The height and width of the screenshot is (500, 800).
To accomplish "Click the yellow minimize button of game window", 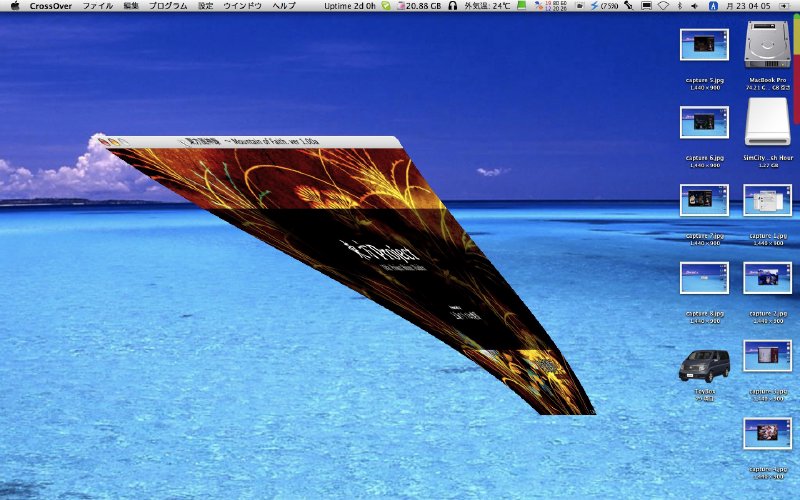I will [x=115, y=142].
